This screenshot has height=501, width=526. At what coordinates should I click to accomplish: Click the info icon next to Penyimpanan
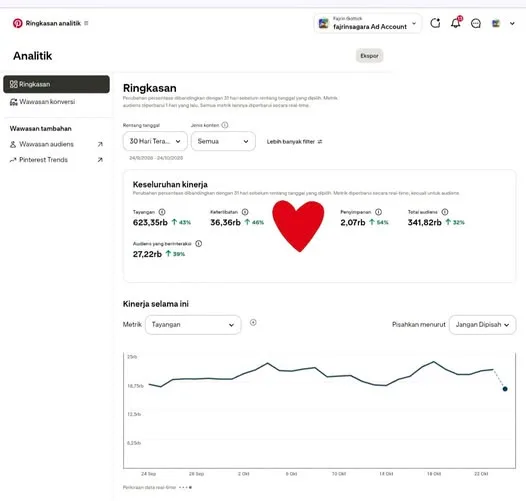click(x=378, y=212)
